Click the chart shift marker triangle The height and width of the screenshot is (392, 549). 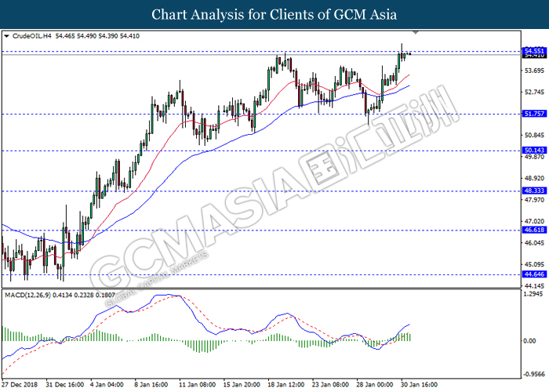[x=416, y=32]
